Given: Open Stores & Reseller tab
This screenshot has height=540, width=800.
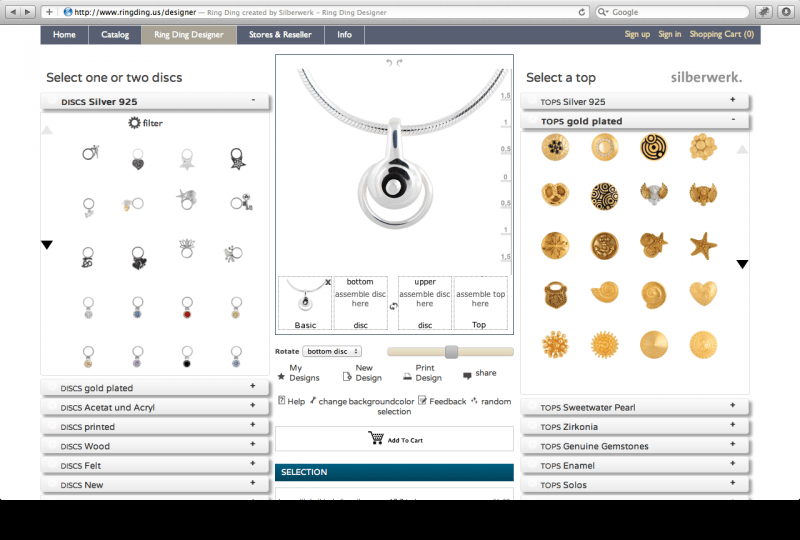Looking at the screenshot, I should tap(280, 35).
